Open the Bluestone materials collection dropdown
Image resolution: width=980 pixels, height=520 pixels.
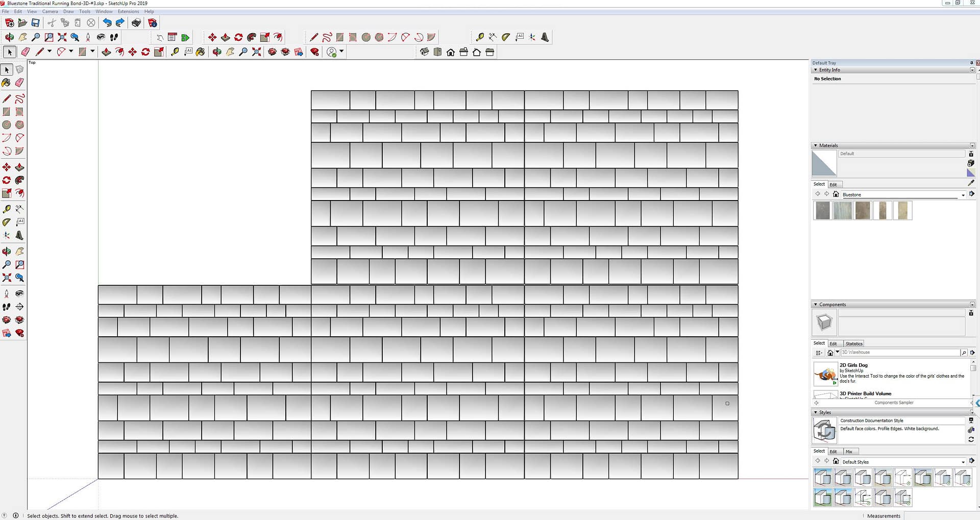pyautogui.click(x=963, y=195)
